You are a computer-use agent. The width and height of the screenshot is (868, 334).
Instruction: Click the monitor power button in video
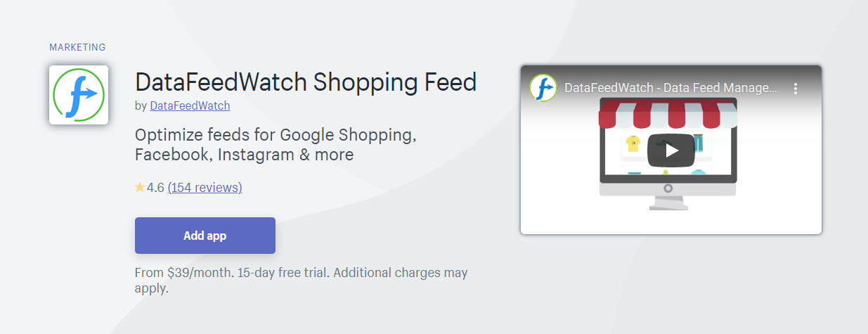pyautogui.click(x=668, y=188)
